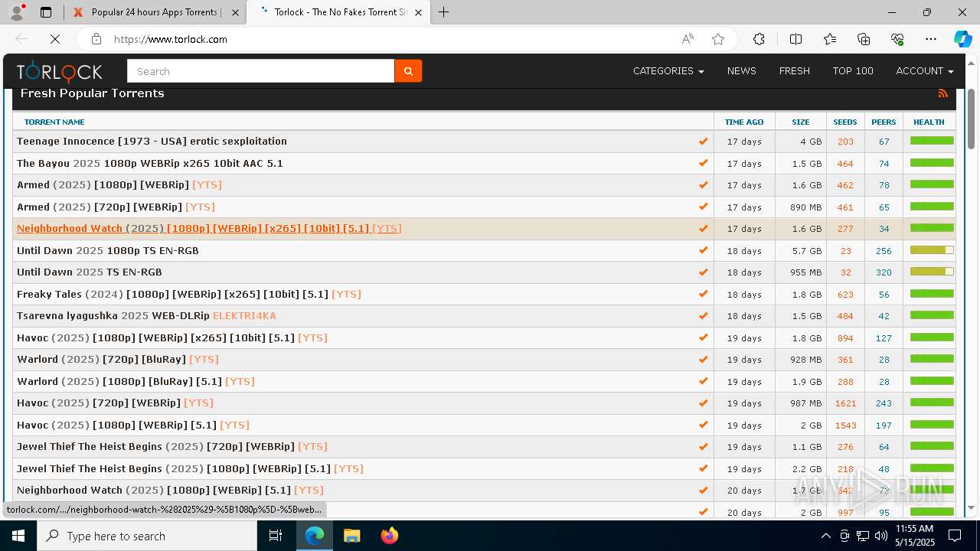Show hidden tray icons chevron

[825, 536]
